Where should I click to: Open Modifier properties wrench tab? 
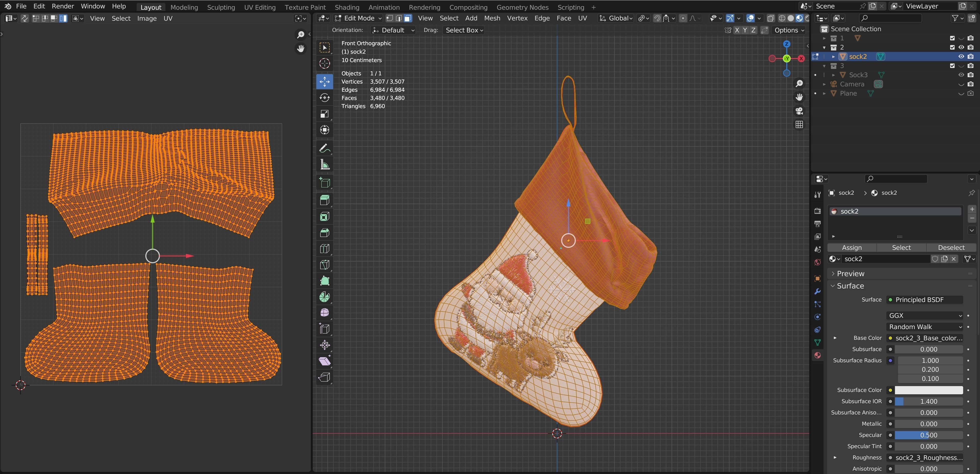coord(817,292)
